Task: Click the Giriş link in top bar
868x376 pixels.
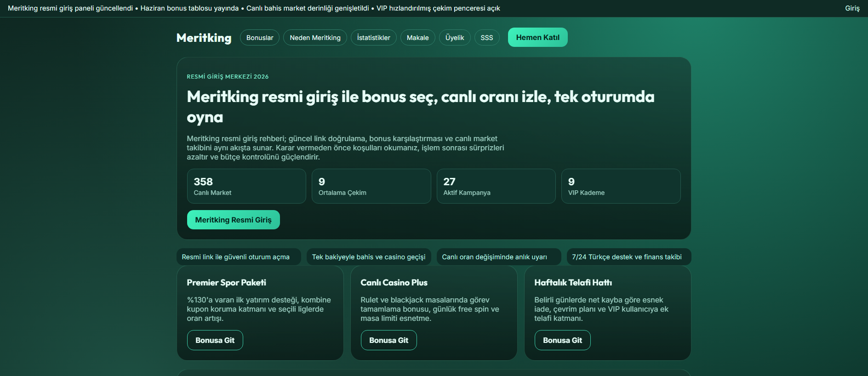Action: [x=852, y=8]
